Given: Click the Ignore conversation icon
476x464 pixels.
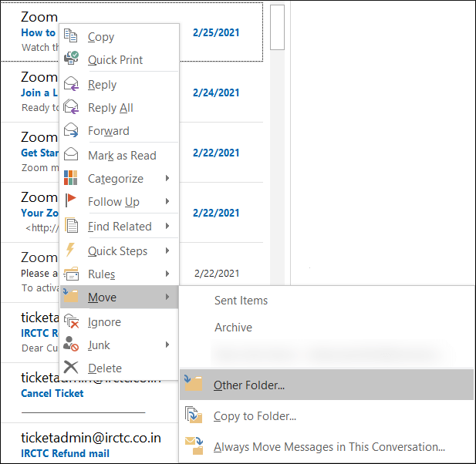Looking at the screenshot, I should (x=71, y=321).
